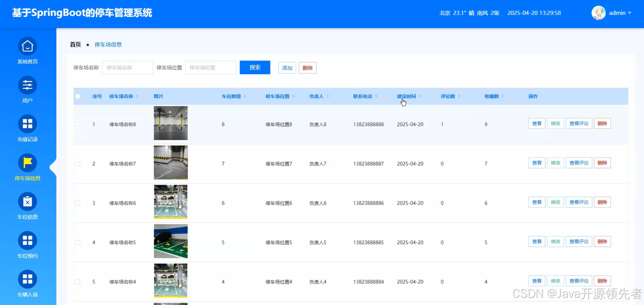Click 删除 for 停车场名称5

602,241
